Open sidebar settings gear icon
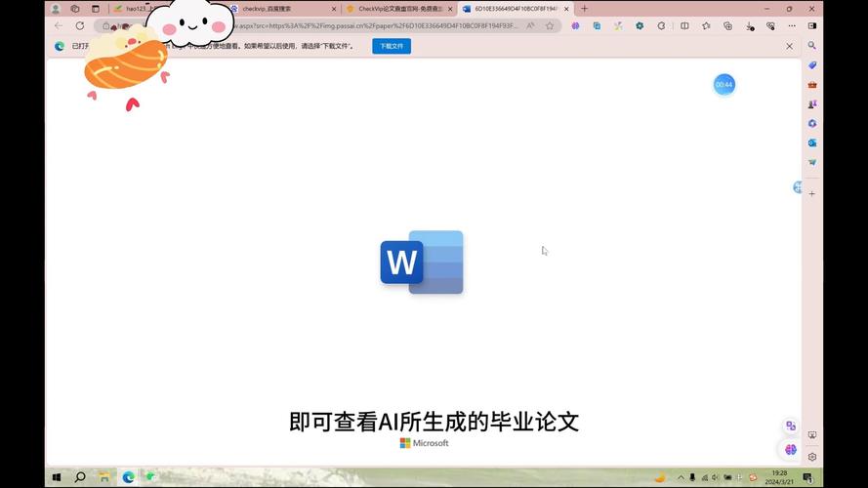868x488 pixels. point(812,457)
